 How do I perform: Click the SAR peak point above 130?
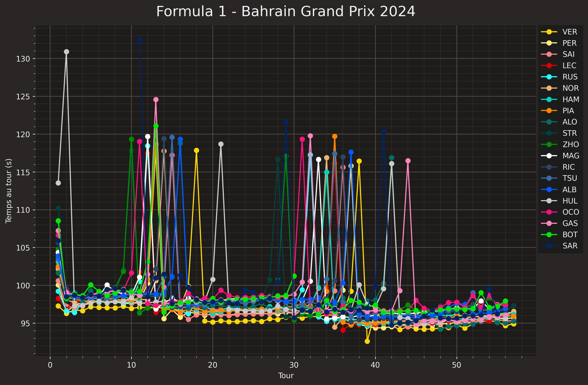click(x=140, y=40)
